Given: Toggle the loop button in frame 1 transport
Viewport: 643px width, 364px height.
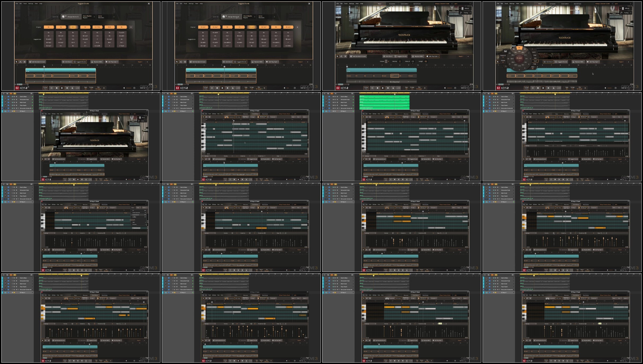Looking at the screenshot, I should click(x=51, y=88).
